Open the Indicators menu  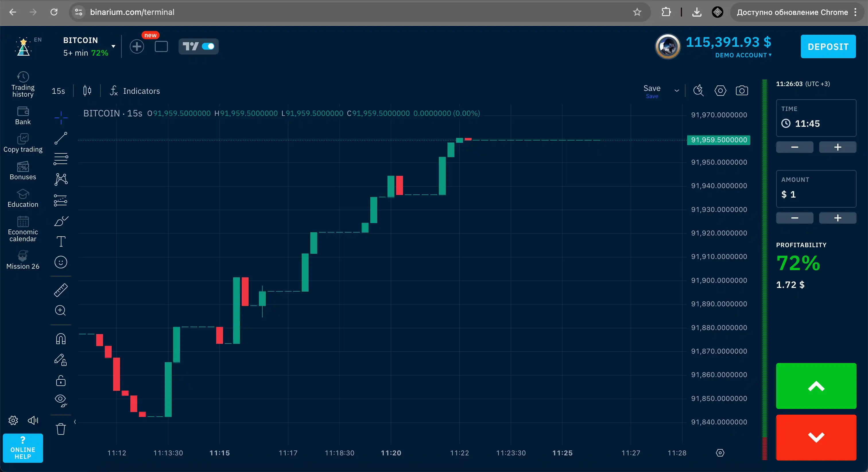135,91
